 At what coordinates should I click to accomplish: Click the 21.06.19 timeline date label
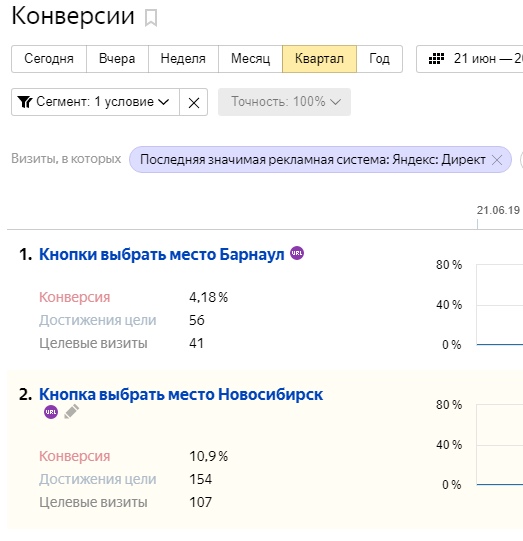[498, 210]
